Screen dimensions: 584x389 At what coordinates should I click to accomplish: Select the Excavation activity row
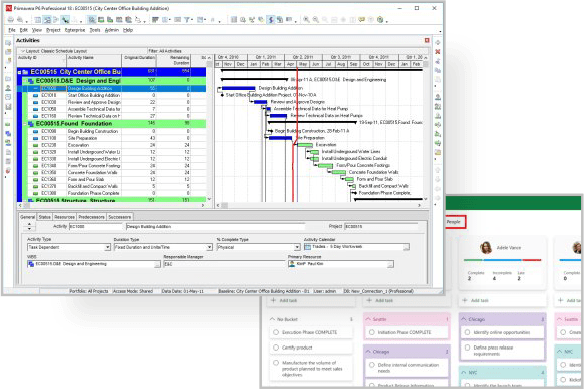click(111, 145)
